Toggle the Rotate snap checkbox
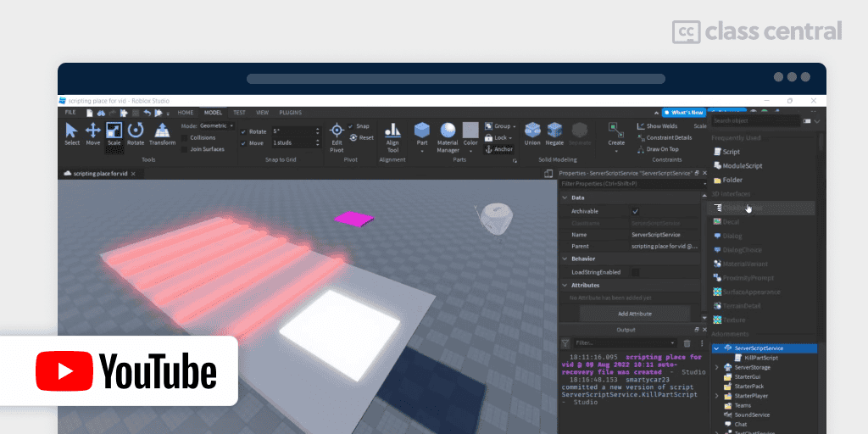Viewport: 868px width, 434px height. pyautogui.click(x=243, y=131)
